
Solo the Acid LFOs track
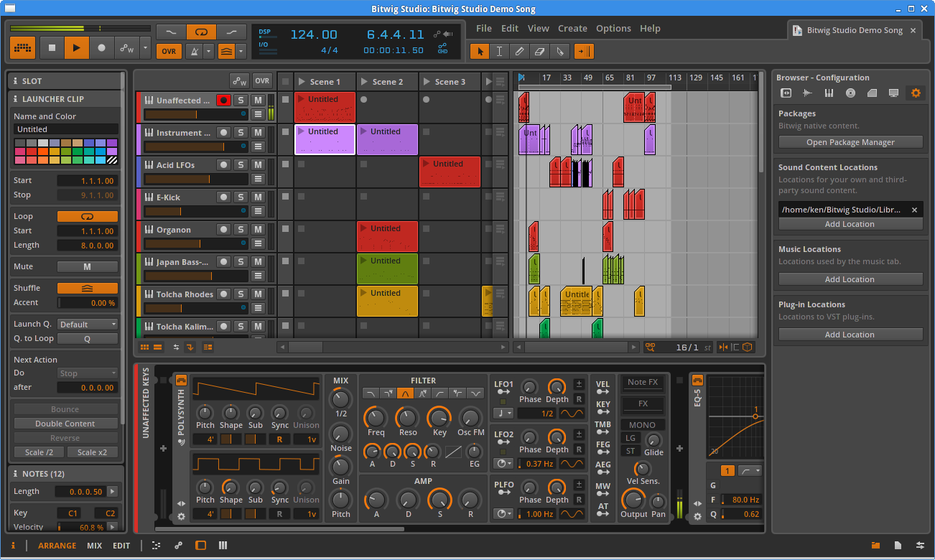(241, 165)
